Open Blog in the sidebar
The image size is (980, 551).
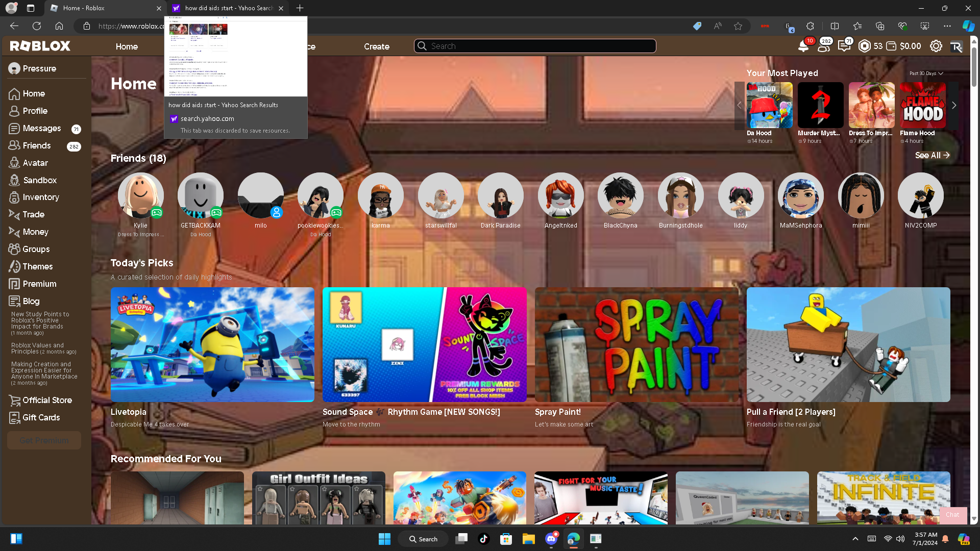pos(31,301)
